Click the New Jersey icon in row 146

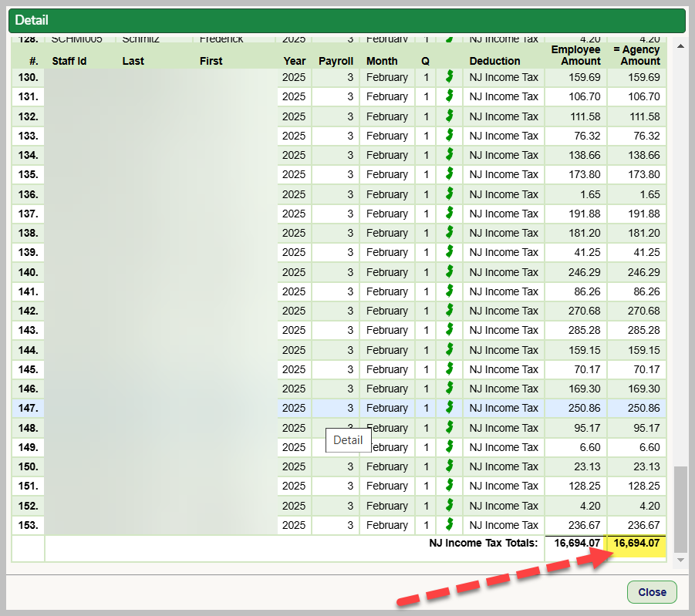tap(450, 389)
